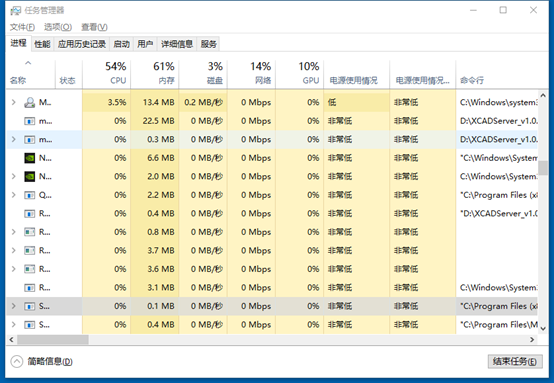The width and height of the screenshot is (554, 383).
Task: Switch to the 应用历史记录 tab
Action: (x=82, y=44)
